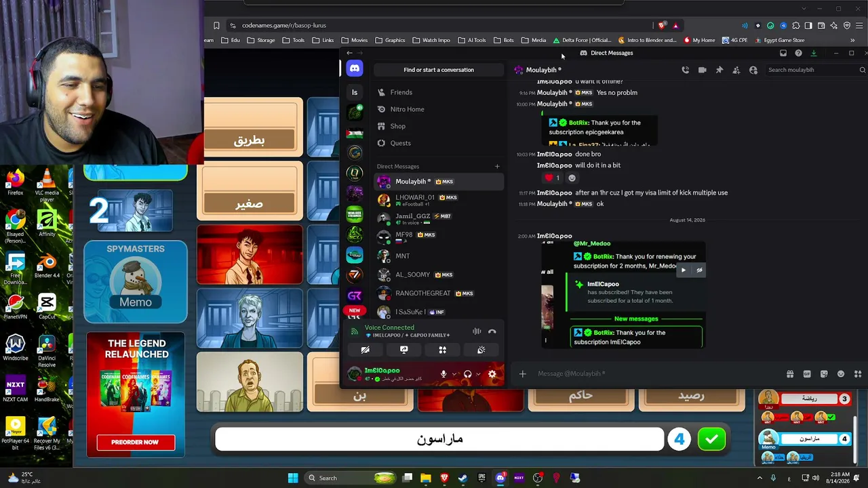Show the user profile panel icon
Viewport: 868px width, 488px height.
753,70
